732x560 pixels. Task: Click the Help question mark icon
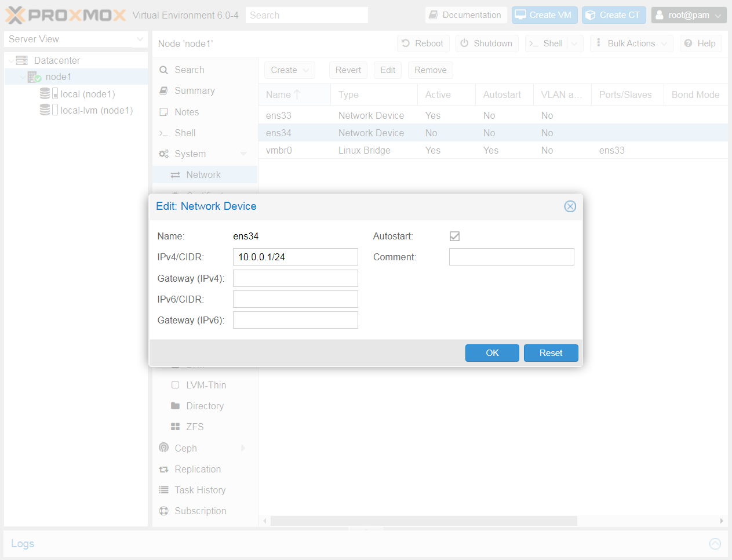(688, 43)
